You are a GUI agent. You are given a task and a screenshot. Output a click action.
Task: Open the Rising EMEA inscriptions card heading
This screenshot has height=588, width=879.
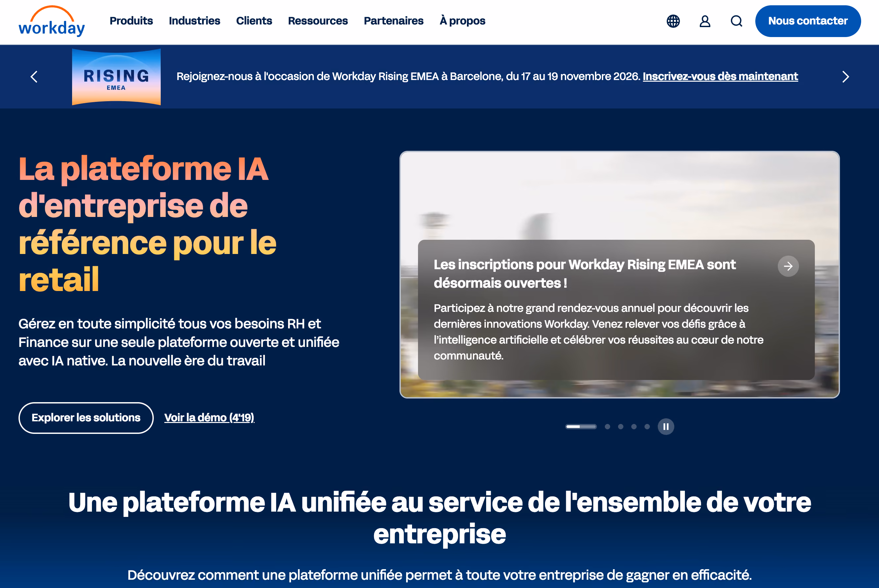tap(585, 274)
